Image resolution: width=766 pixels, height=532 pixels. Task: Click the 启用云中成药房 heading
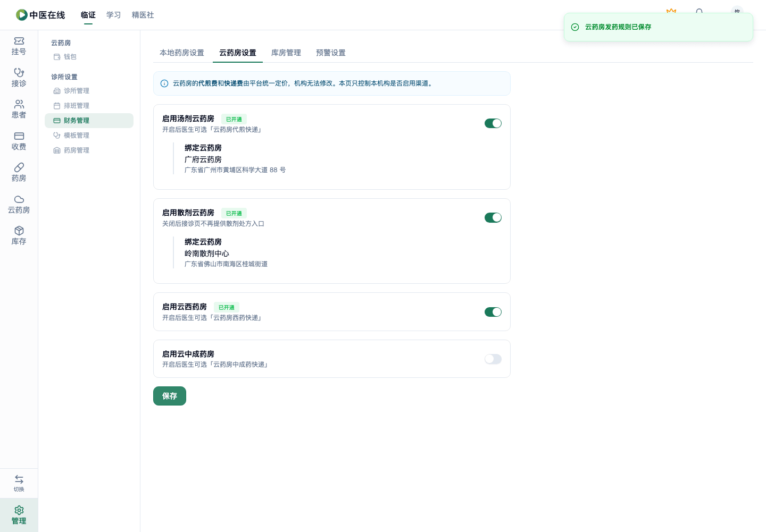pyautogui.click(x=188, y=354)
